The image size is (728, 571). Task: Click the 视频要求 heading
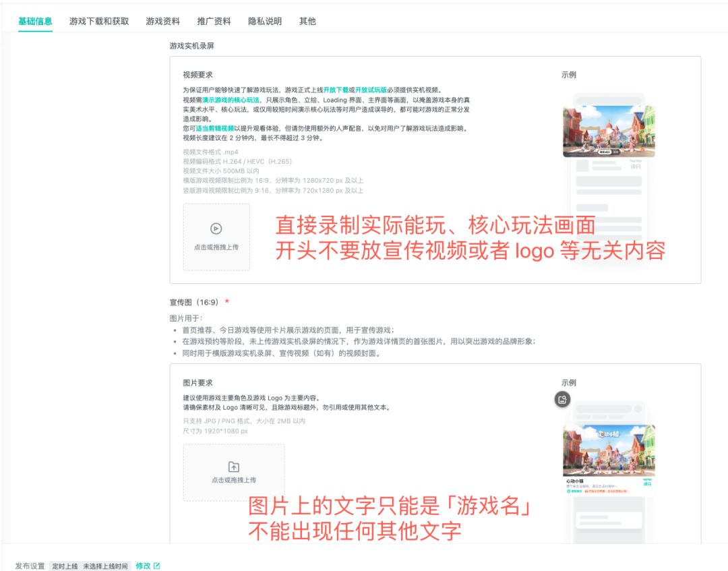point(198,75)
